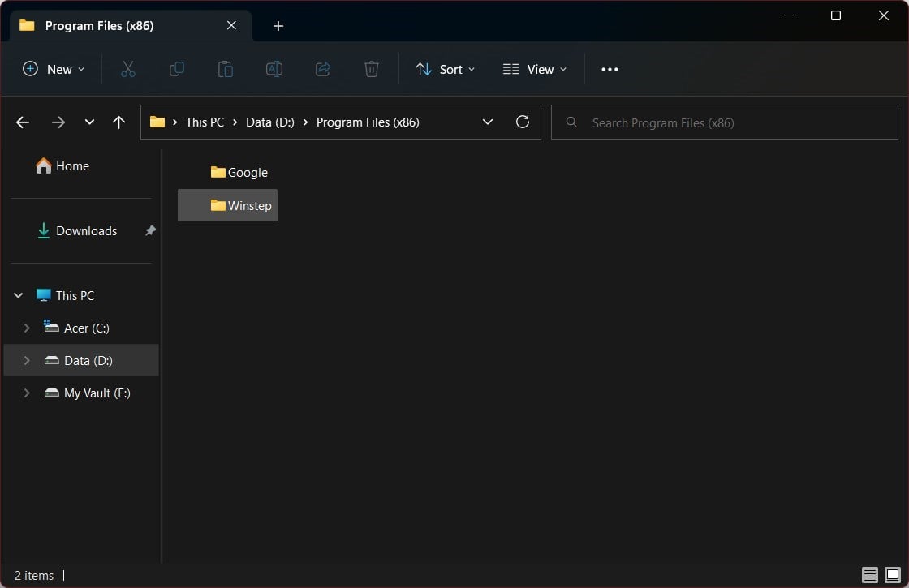The height and width of the screenshot is (588, 909).
Task: Go back with the left arrow
Action: click(23, 122)
